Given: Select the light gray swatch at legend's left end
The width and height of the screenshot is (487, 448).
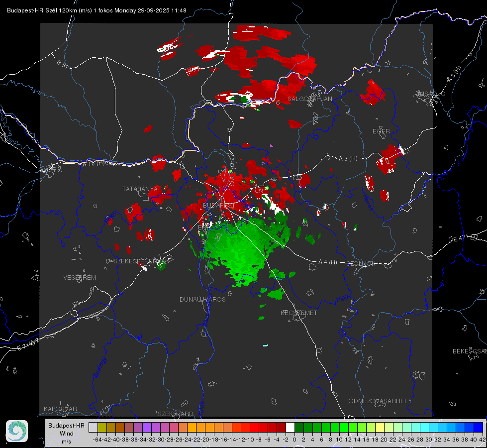Looking at the screenshot, I should click(x=93, y=427).
